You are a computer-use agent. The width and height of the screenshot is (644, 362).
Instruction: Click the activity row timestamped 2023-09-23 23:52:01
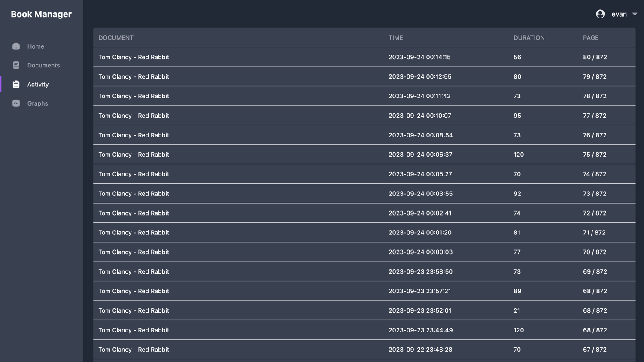[x=419, y=310]
